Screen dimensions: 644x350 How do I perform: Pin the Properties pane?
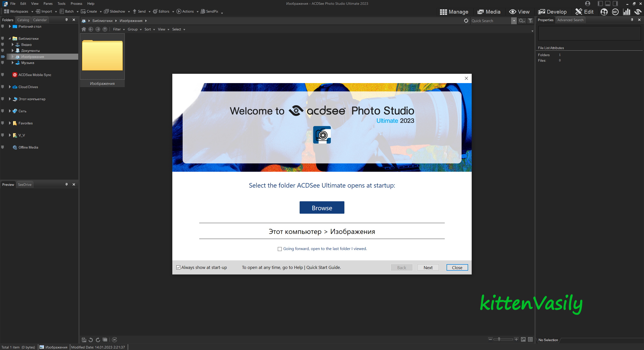(x=632, y=20)
